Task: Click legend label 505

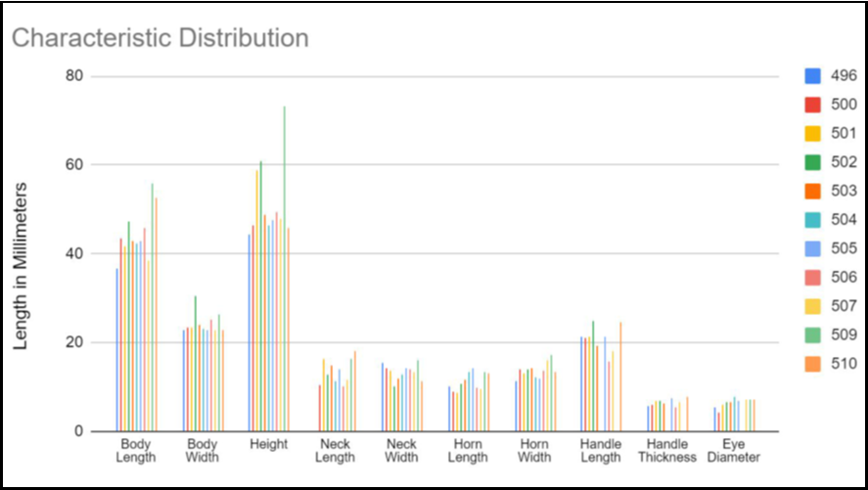Action: pyautogui.click(x=844, y=248)
